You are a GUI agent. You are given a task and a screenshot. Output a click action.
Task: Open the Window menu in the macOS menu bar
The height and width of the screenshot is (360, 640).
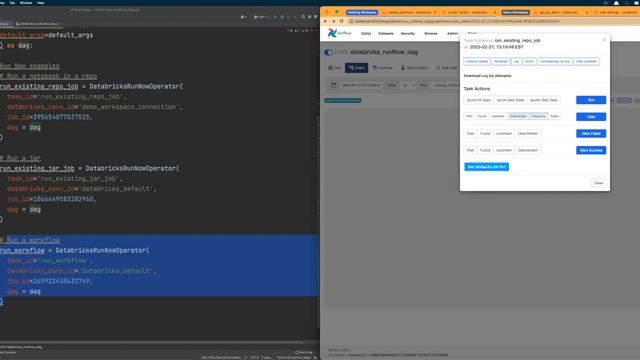click(x=26, y=2)
